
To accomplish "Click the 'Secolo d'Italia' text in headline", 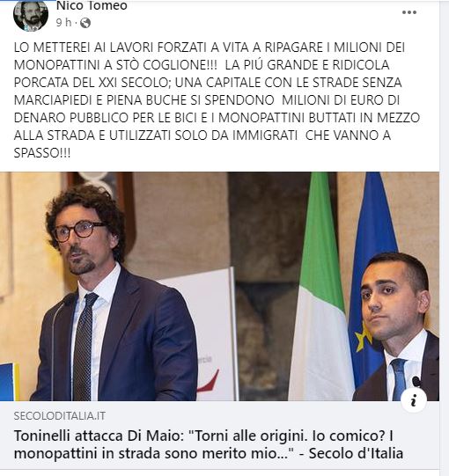I will click(356, 453).
